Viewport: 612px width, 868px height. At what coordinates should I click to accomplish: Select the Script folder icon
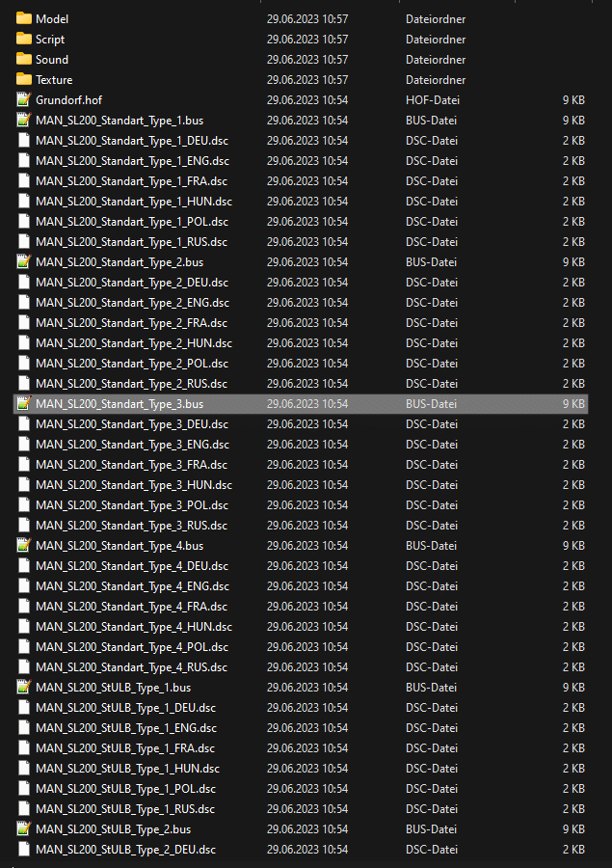click(x=24, y=39)
